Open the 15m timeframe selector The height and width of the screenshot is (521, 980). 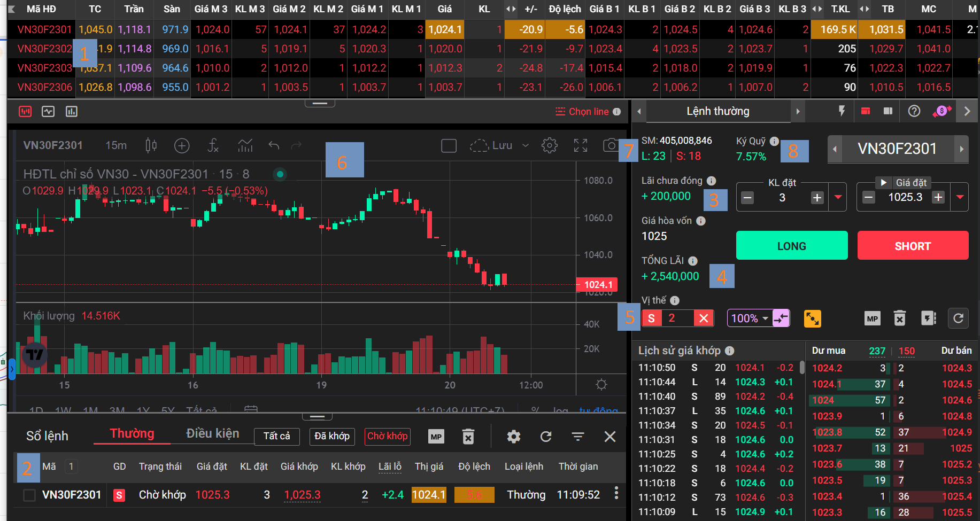(116, 145)
